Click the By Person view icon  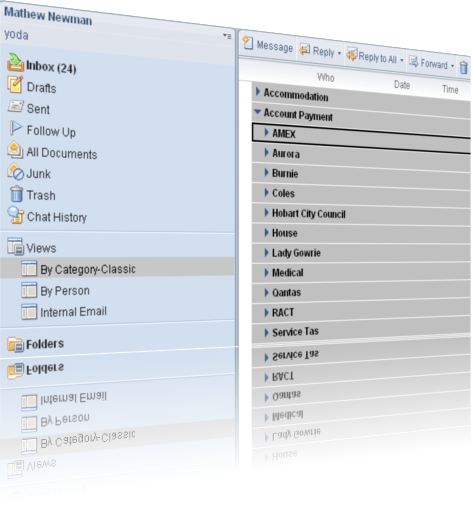point(29,290)
